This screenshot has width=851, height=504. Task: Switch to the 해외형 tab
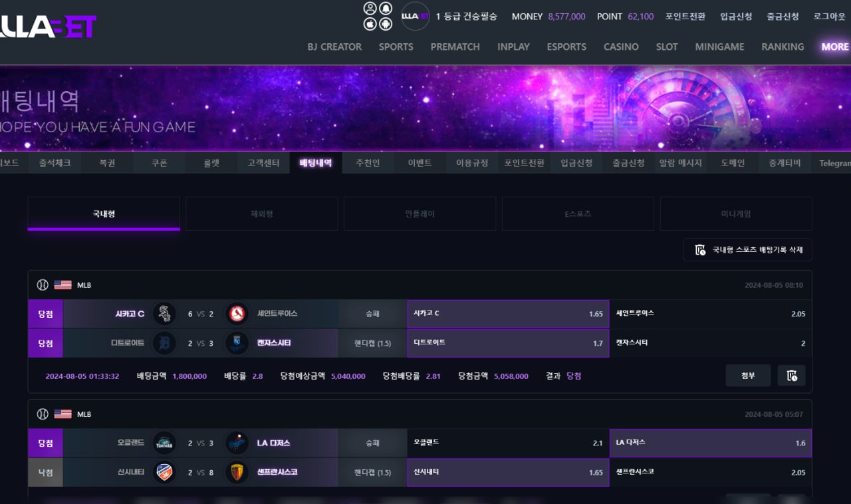pos(262,213)
